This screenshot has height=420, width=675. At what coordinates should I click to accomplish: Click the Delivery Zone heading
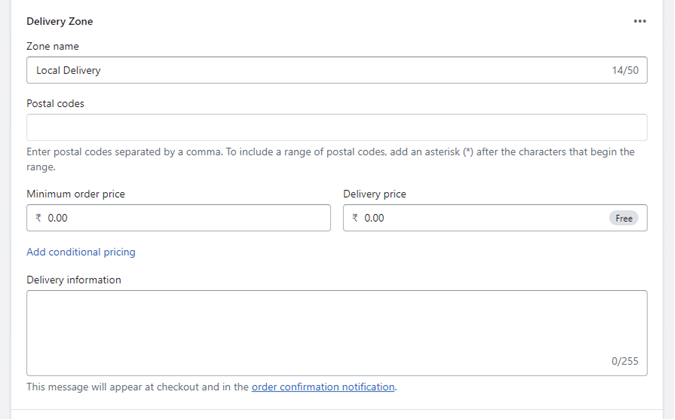click(x=60, y=21)
